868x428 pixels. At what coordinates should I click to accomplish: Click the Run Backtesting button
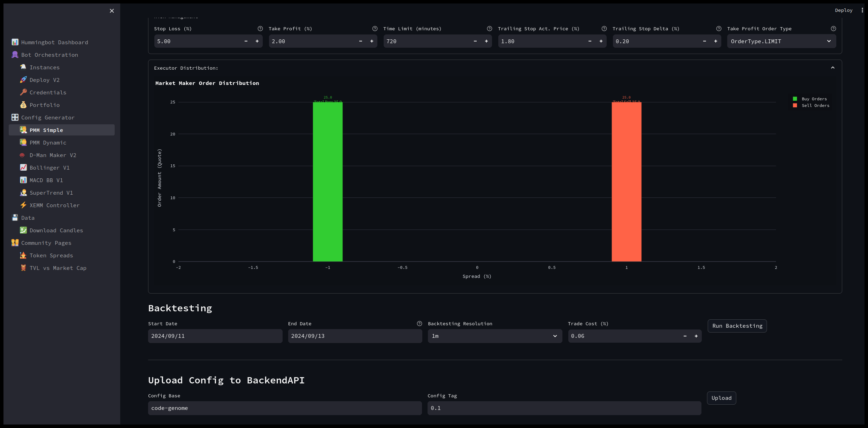(737, 326)
